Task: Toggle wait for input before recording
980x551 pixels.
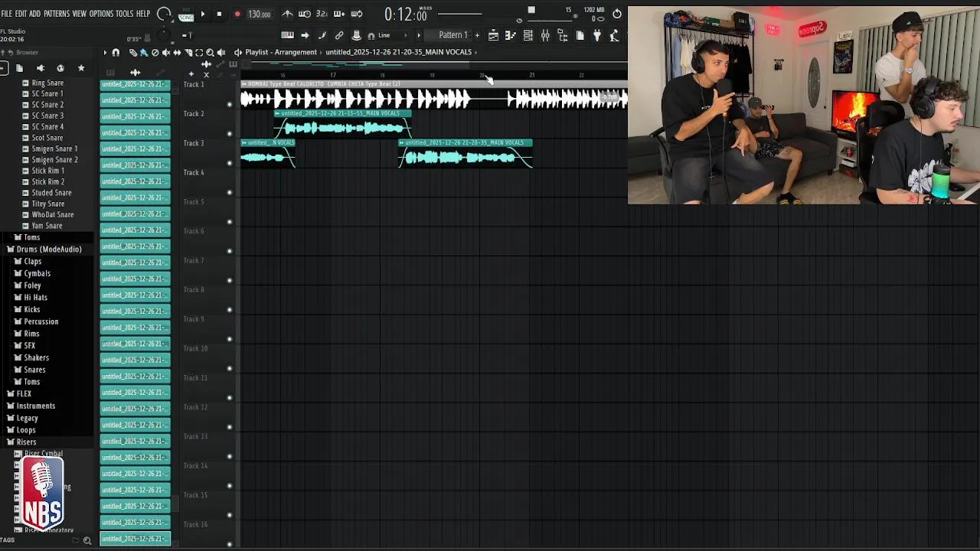Action: click(x=304, y=14)
